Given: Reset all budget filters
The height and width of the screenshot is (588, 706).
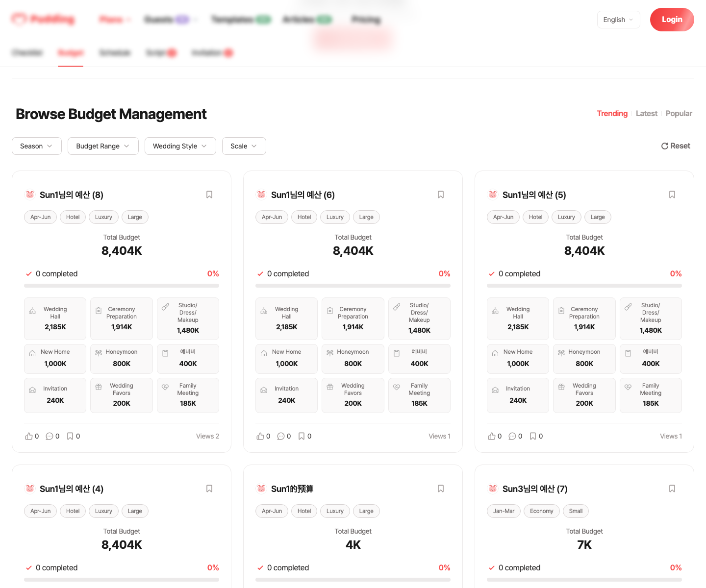Looking at the screenshot, I should coord(676,146).
